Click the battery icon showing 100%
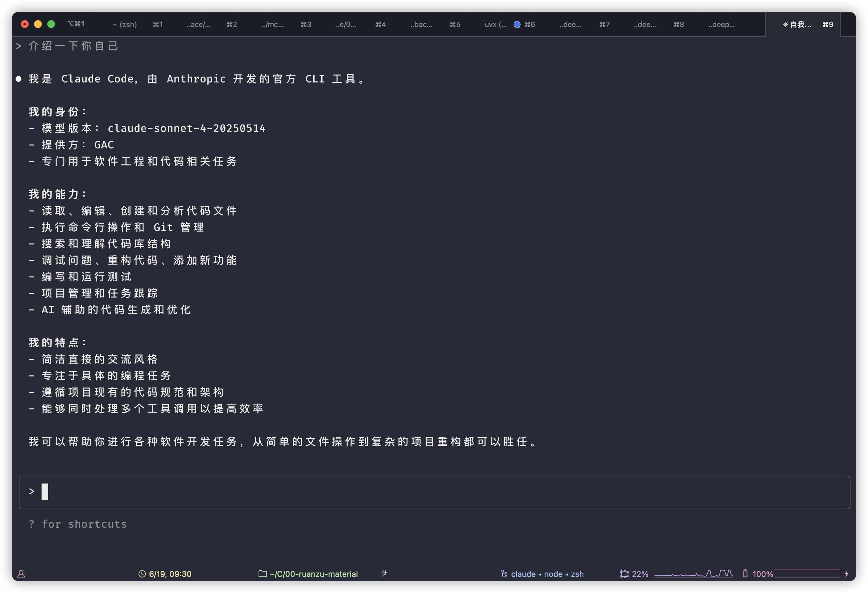Viewport: 868px width, 593px height. 745,574
